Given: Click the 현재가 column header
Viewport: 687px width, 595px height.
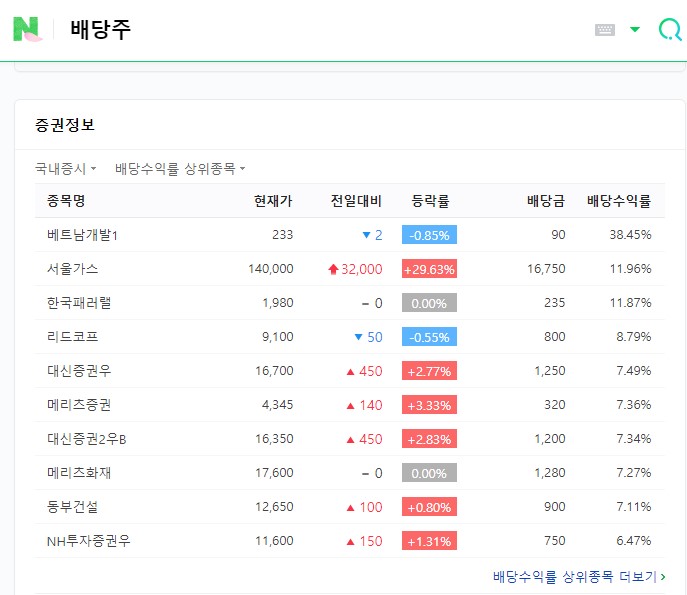Looking at the screenshot, I should click(273, 201).
